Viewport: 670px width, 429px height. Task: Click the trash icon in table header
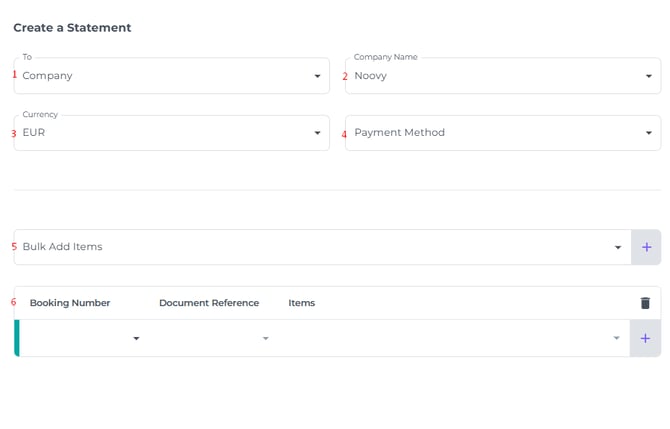coord(645,303)
